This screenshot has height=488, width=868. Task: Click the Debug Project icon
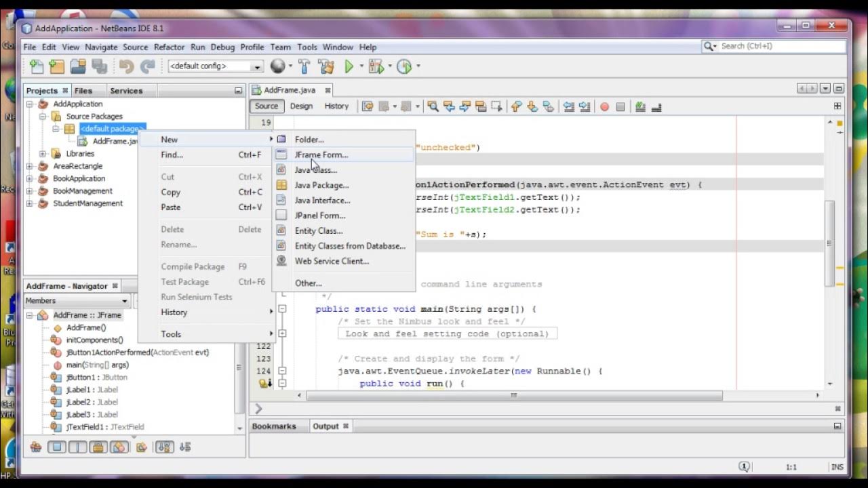click(376, 66)
